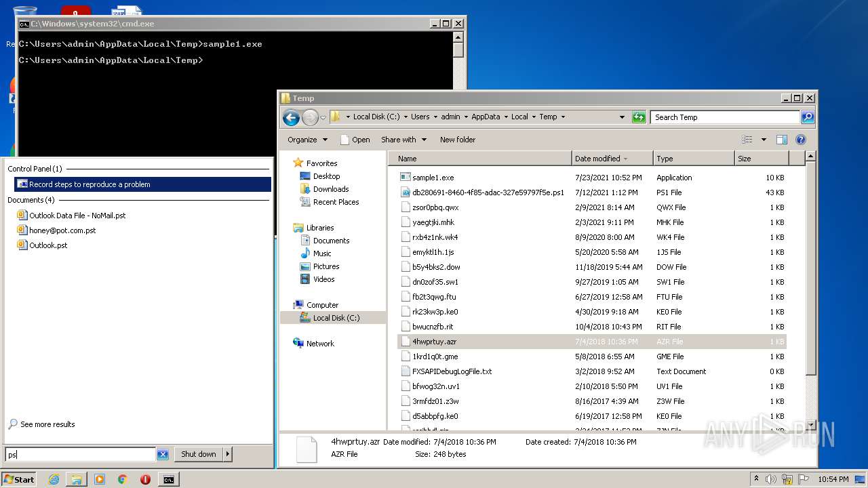Click See more results link

(47, 424)
